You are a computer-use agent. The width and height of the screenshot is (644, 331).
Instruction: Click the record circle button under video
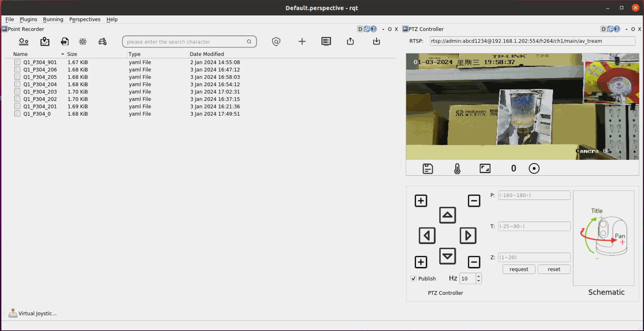click(x=534, y=169)
